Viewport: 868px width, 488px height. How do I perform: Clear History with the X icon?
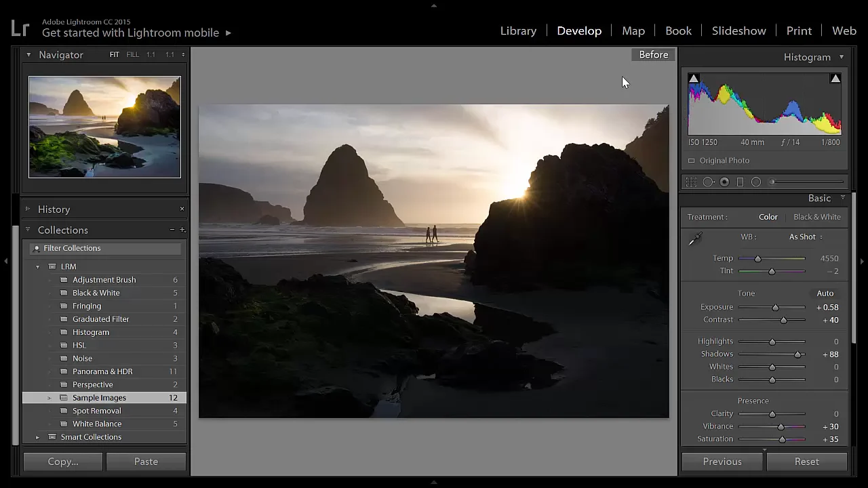pos(182,209)
